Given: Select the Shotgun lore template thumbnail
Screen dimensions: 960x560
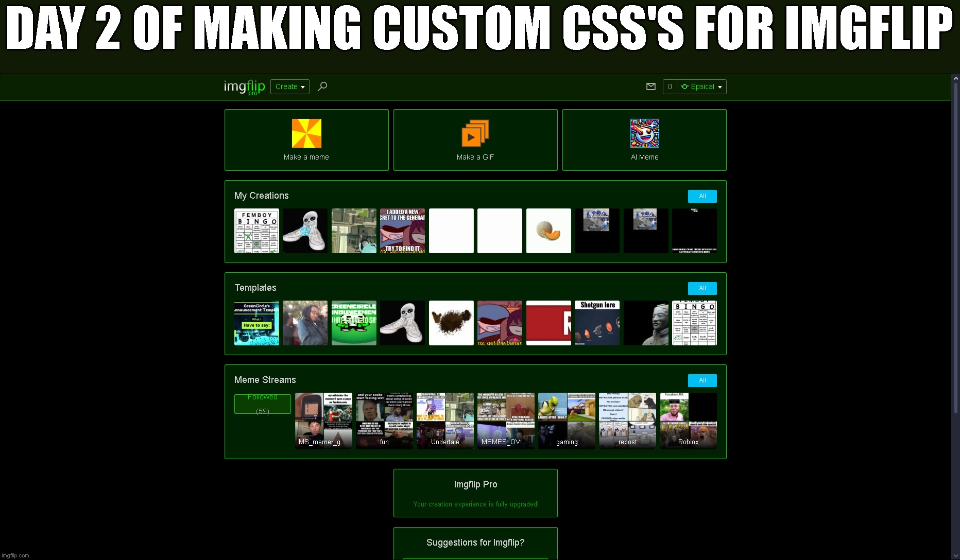Looking at the screenshot, I should click(597, 323).
